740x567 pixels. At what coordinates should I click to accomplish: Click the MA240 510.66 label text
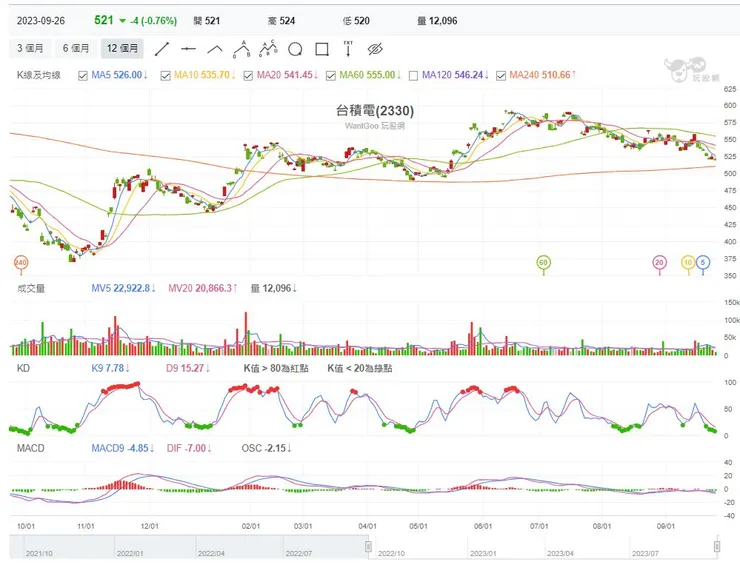(x=543, y=75)
